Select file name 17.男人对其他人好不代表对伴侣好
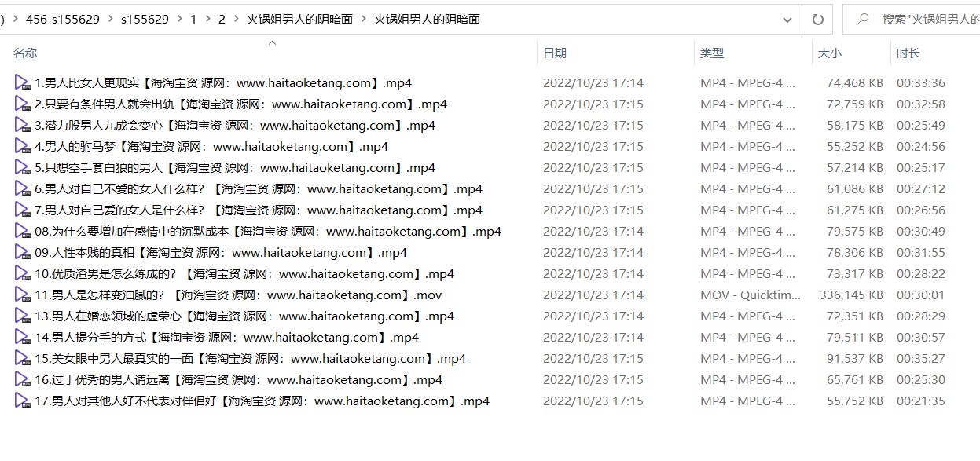This screenshot has height=461, width=980. 262,401
